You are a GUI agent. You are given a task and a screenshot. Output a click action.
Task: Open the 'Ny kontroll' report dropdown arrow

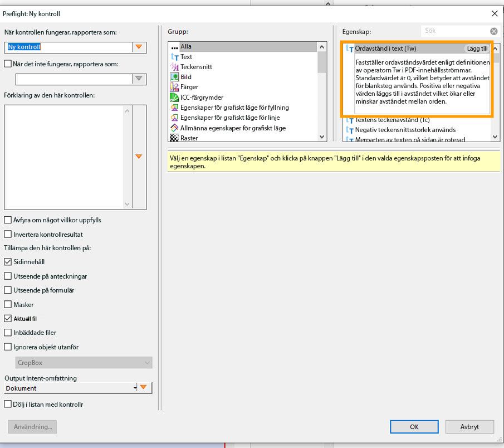click(139, 47)
